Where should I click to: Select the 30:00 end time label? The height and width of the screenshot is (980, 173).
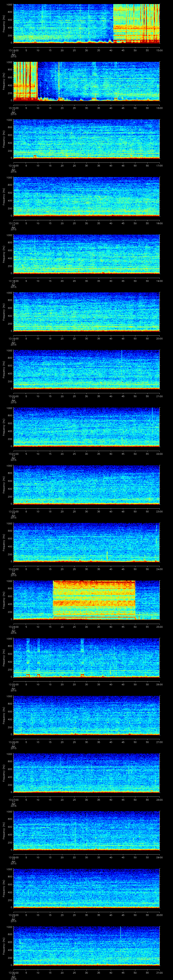159,915
